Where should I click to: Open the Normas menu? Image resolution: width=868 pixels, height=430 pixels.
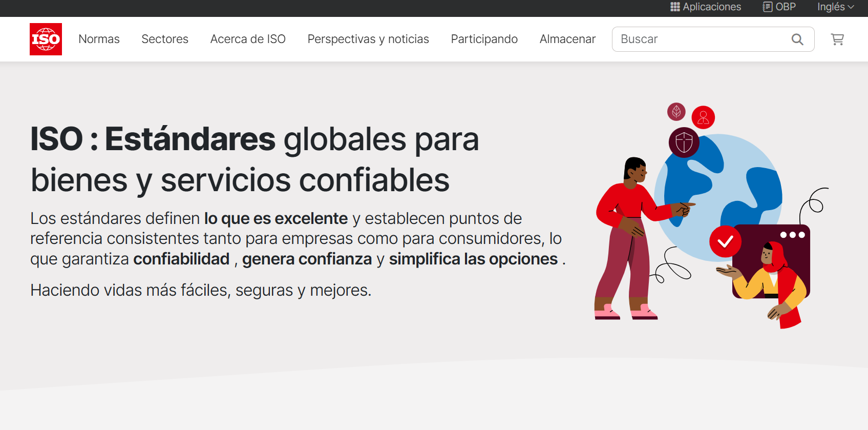tap(99, 39)
